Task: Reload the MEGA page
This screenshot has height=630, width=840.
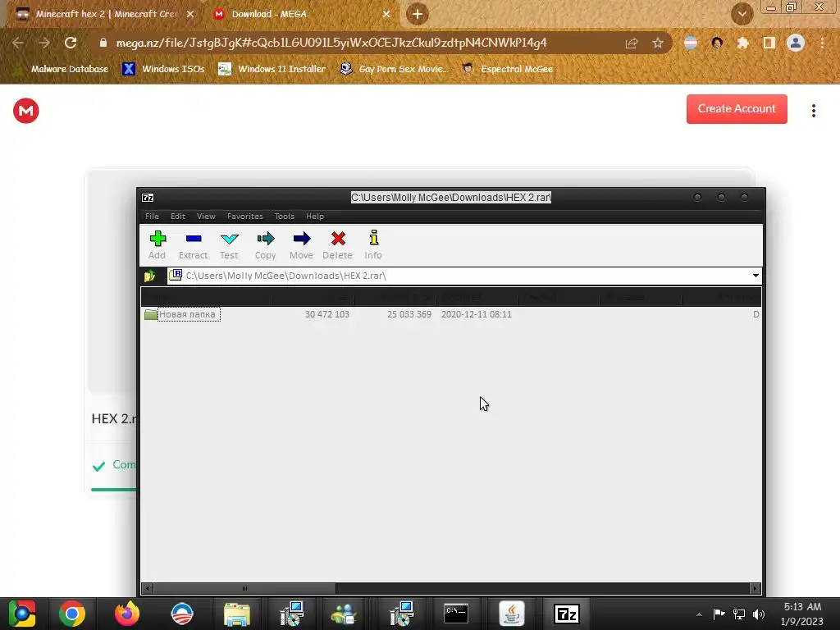Action: 71,43
